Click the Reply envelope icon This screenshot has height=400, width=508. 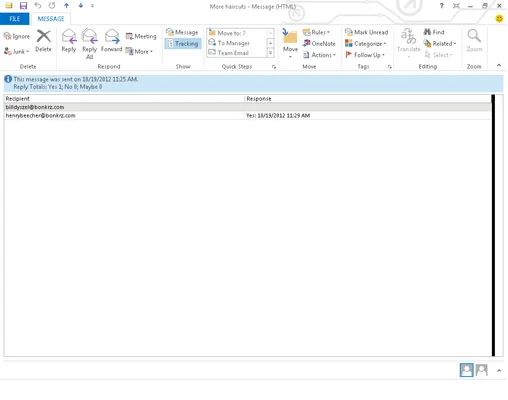[x=69, y=36]
